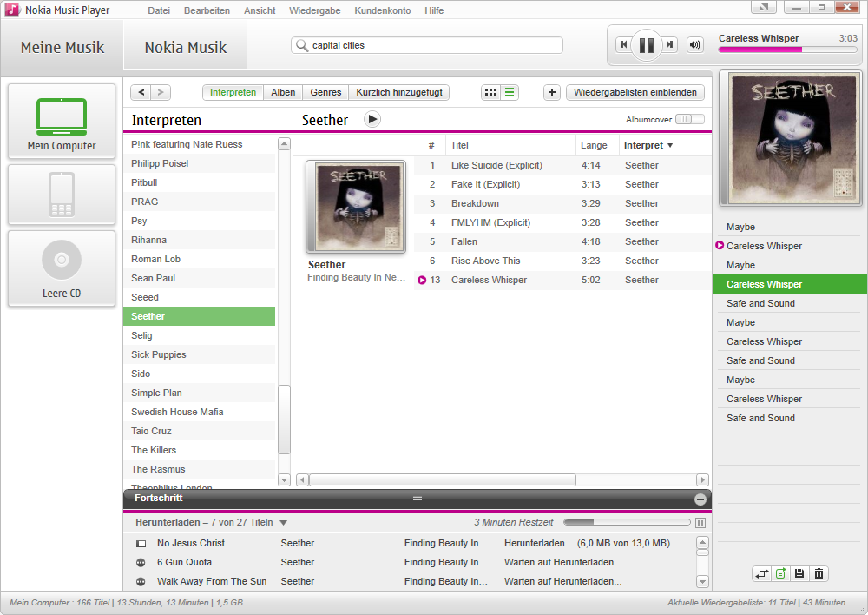Viewport: 868px width, 615px height.
Task: Select the track Fallen
Action: coord(562,241)
